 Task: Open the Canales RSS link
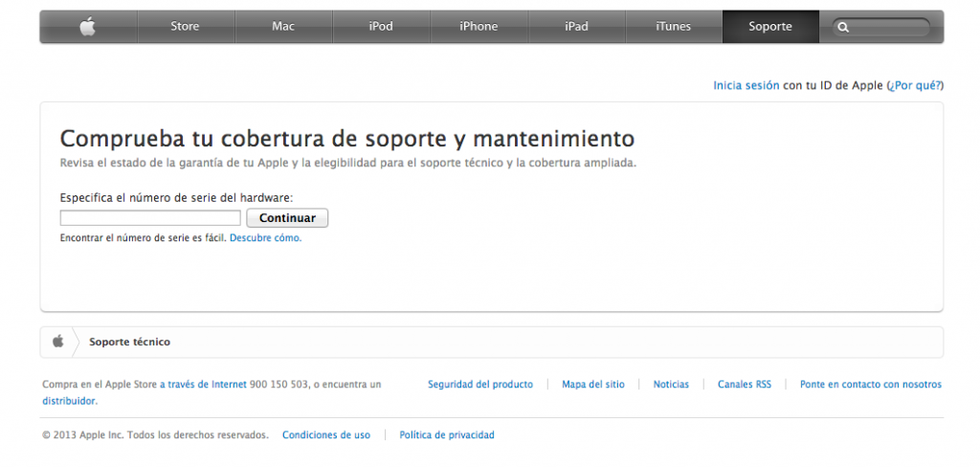point(745,385)
